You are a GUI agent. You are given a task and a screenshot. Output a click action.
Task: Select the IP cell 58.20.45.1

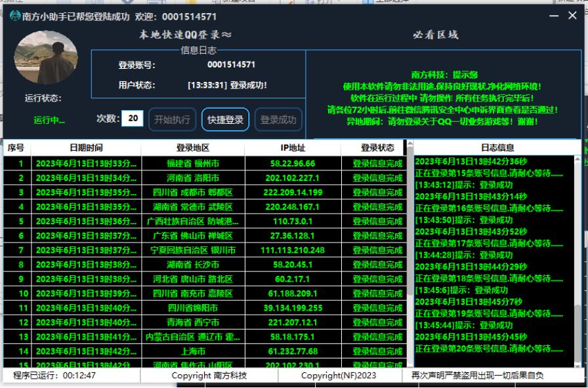[x=293, y=265]
